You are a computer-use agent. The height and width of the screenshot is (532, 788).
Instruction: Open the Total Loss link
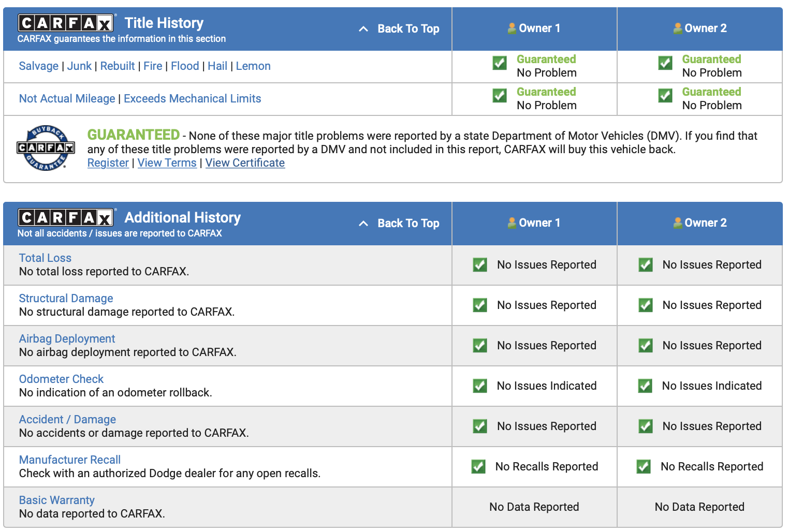(x=45, y=258)
